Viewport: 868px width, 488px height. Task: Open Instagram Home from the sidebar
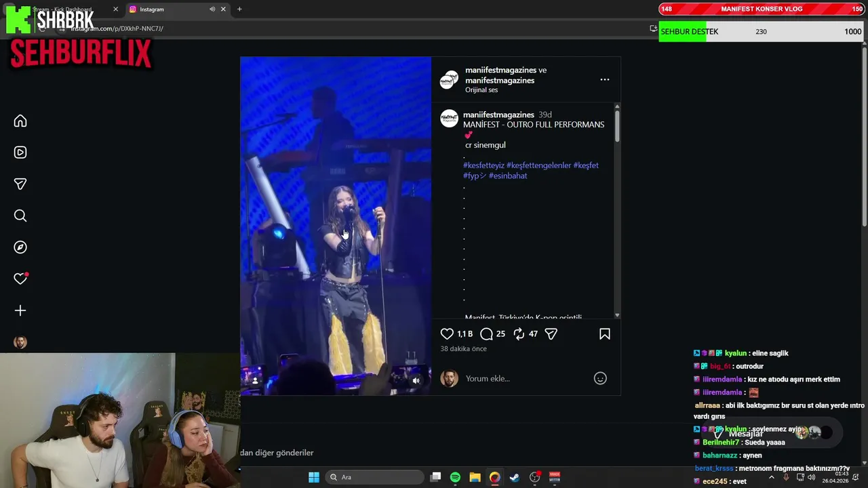click(x=20, y=121)
